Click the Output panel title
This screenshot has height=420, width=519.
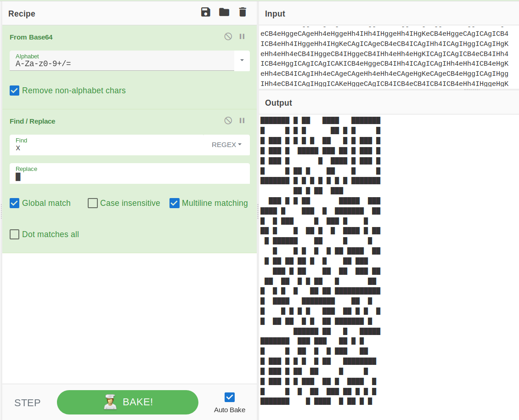point(278,102)
